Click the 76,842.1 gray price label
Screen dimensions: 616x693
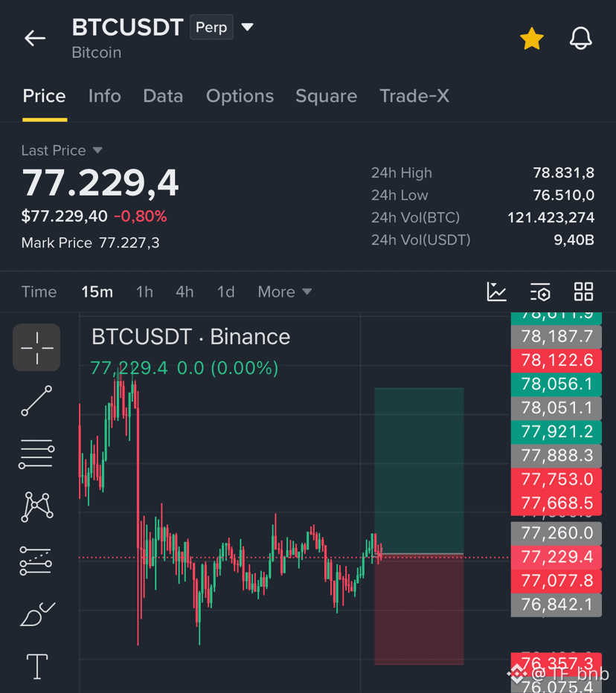(x=556, y=605)
